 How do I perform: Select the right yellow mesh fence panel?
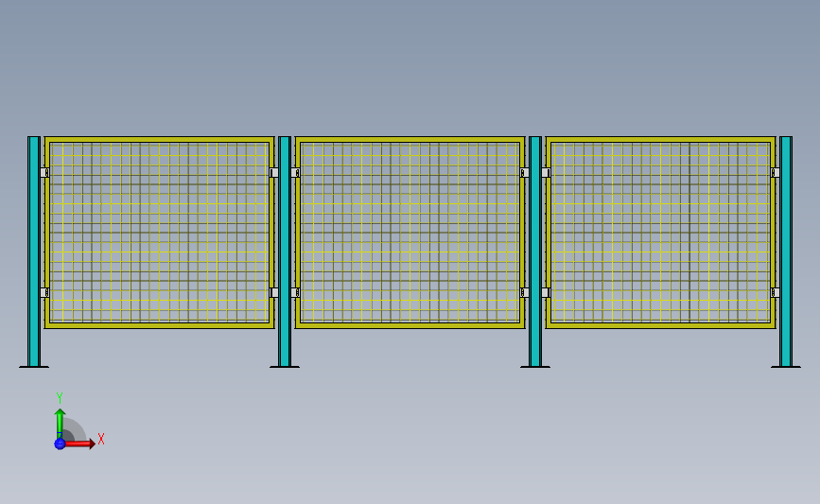[x=660, y=233]
